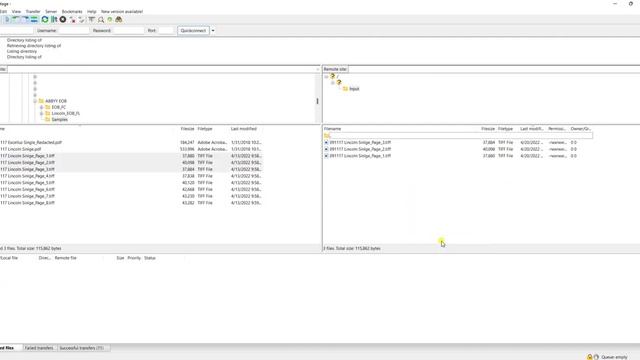This screenshot has height=360, width=640.
Task: Focus the Username input field
Action: (x=73, y=31)
